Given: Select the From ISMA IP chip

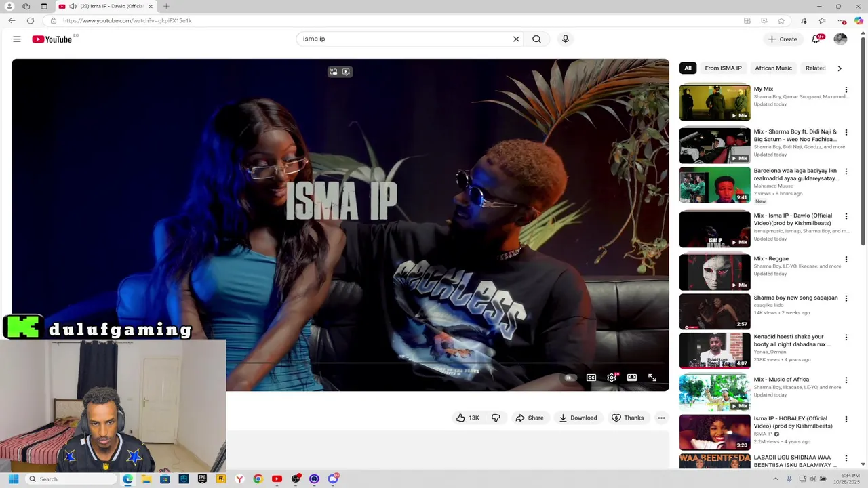Looking at the screenshot, I should tap(723, 68).
